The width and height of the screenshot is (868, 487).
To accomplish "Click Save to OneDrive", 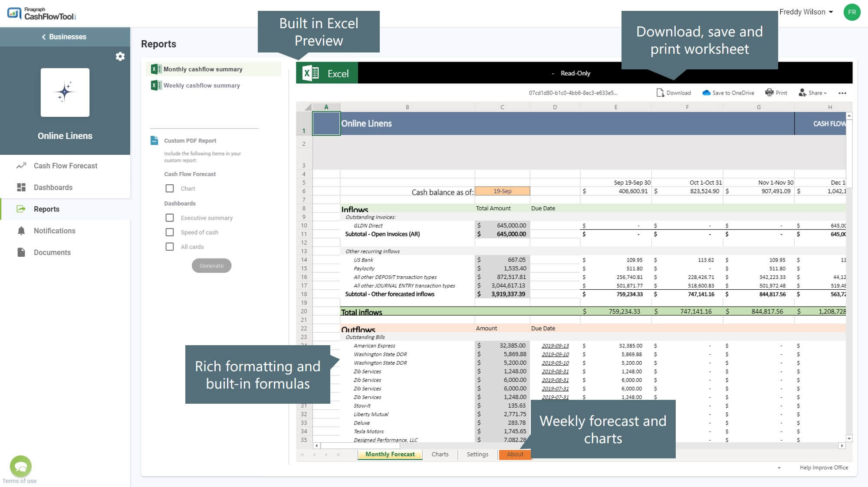I will coord(728,93).
